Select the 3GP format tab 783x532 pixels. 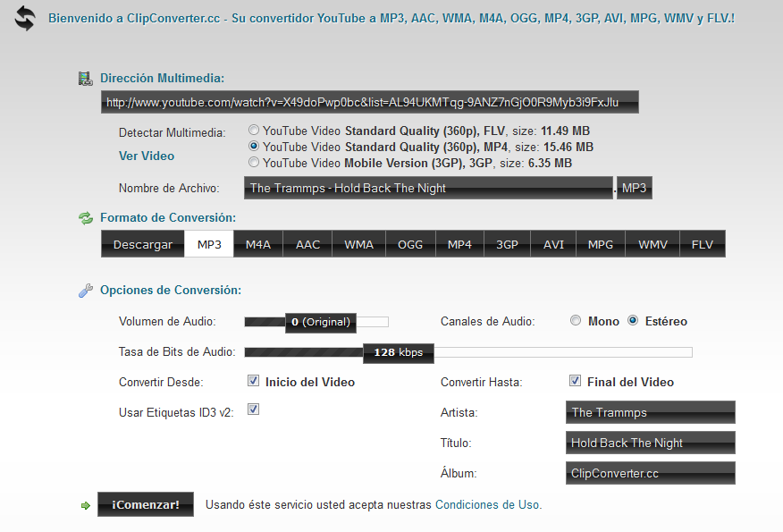pos(508,244)
